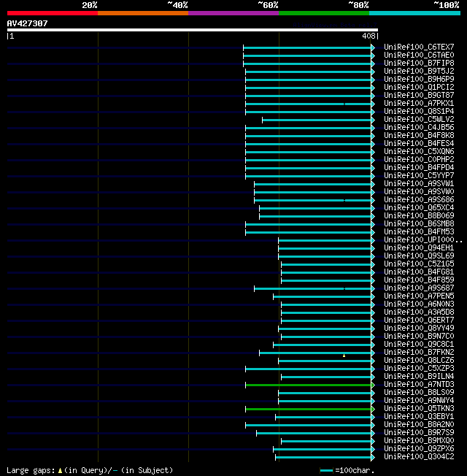Open hit UniRef100_A6N0N3
467x476 pixels.
(419, 304)
